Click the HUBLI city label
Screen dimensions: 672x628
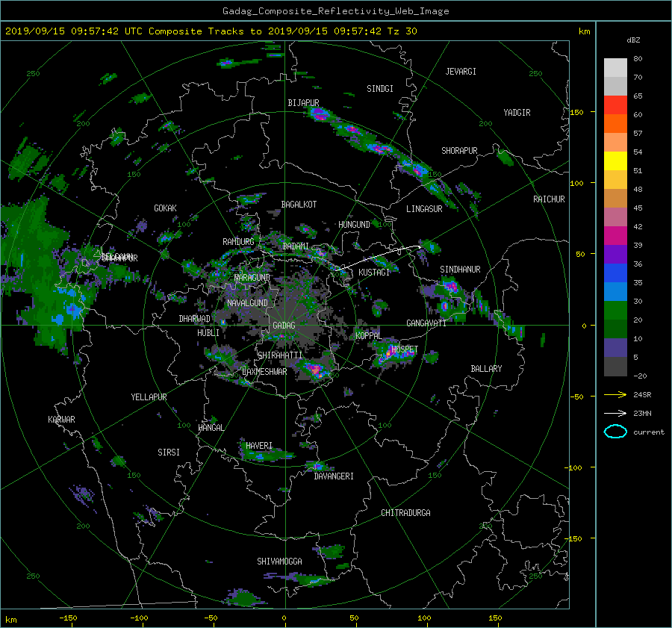click(x=208, y=333)
